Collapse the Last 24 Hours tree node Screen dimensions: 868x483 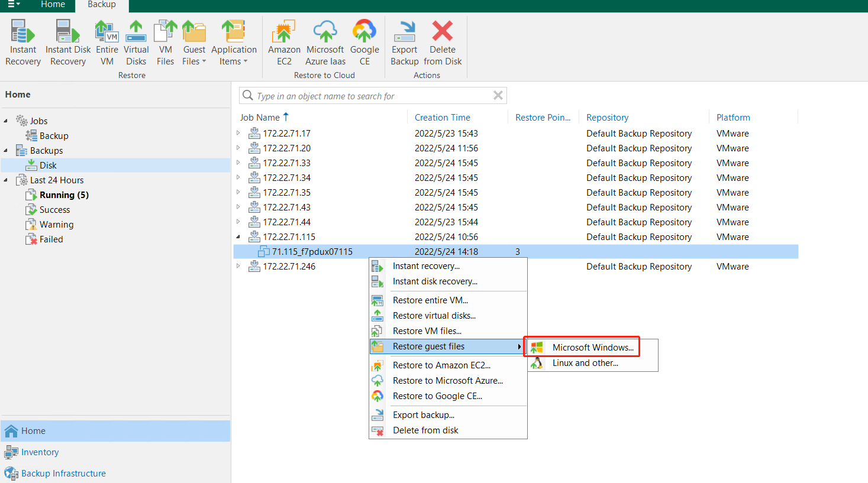pos(6,180)
